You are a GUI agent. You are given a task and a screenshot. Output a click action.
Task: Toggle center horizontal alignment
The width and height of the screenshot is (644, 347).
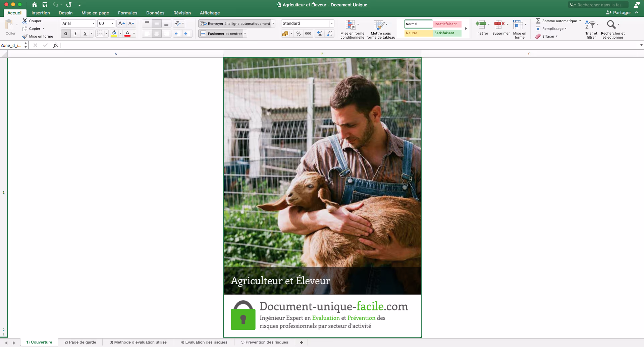coord(157,34)
